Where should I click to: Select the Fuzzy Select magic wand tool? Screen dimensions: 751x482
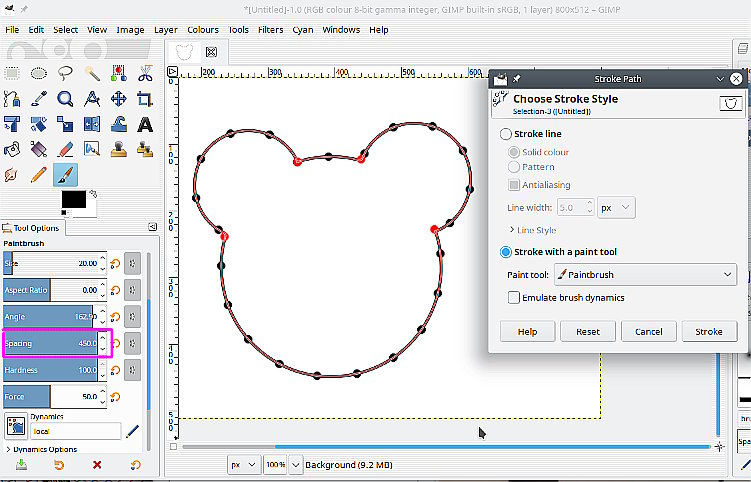(x=92, y=73)
